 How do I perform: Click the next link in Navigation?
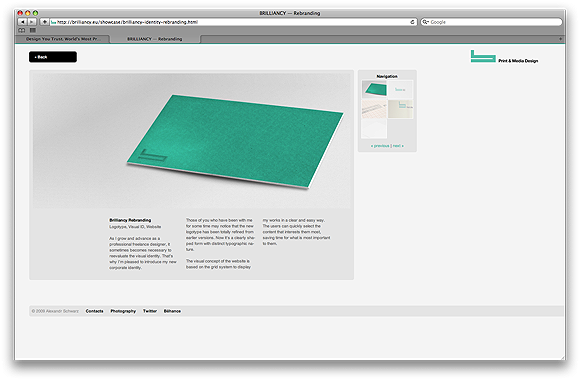[x=398, y=146]
